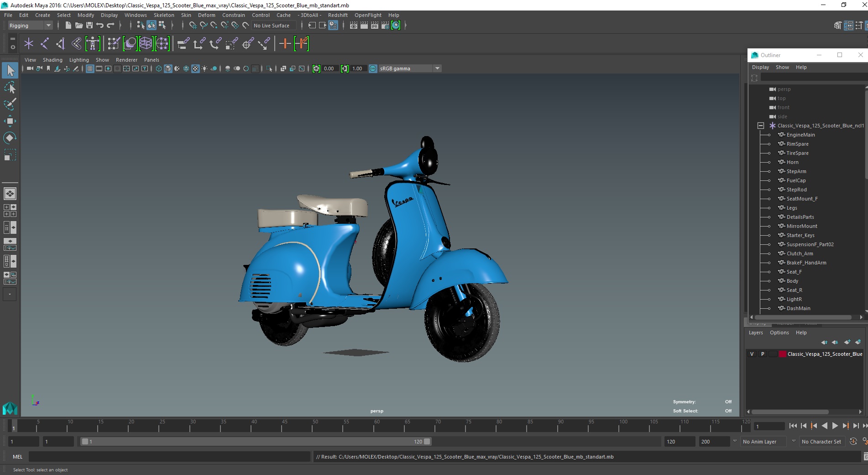
Task: Open the Deform menu
Action: coord(206,15)
